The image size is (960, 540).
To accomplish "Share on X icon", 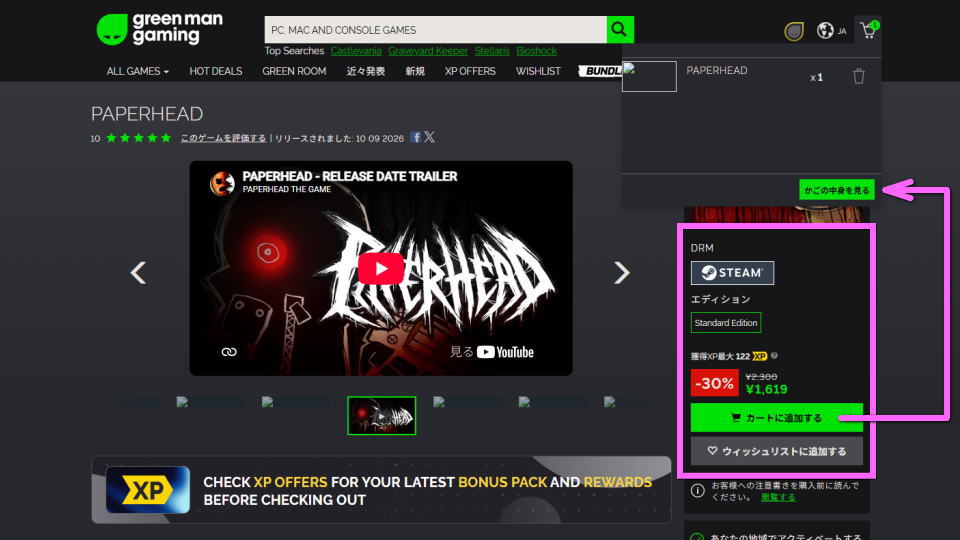I will coord(429,137).
